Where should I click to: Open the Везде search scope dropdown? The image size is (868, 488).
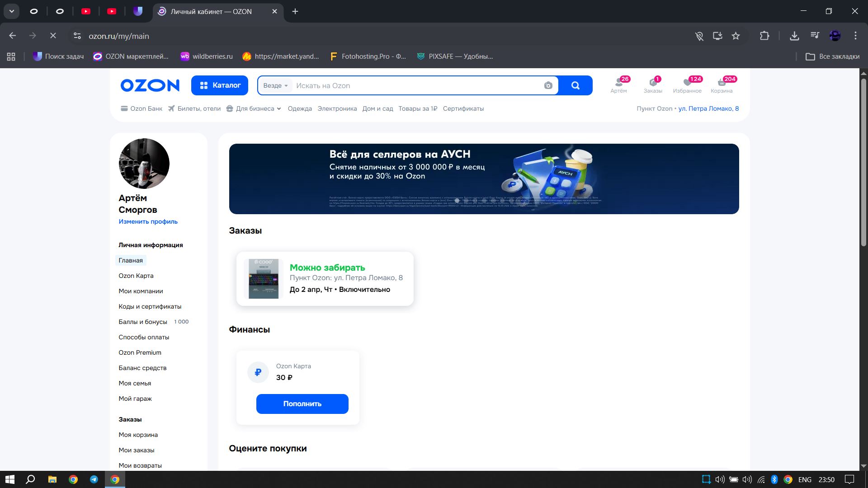point(275,85)
